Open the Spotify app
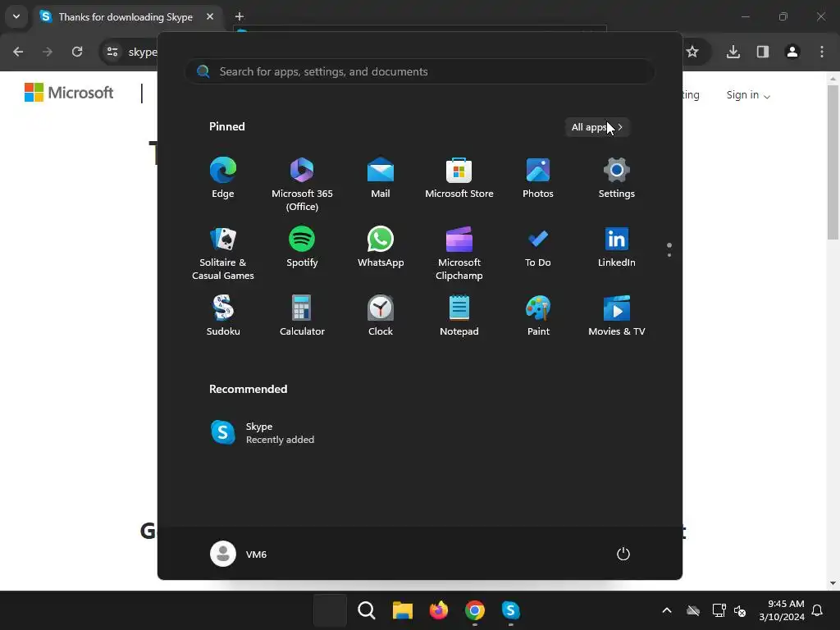840x630 pixels. pos(302,246)
